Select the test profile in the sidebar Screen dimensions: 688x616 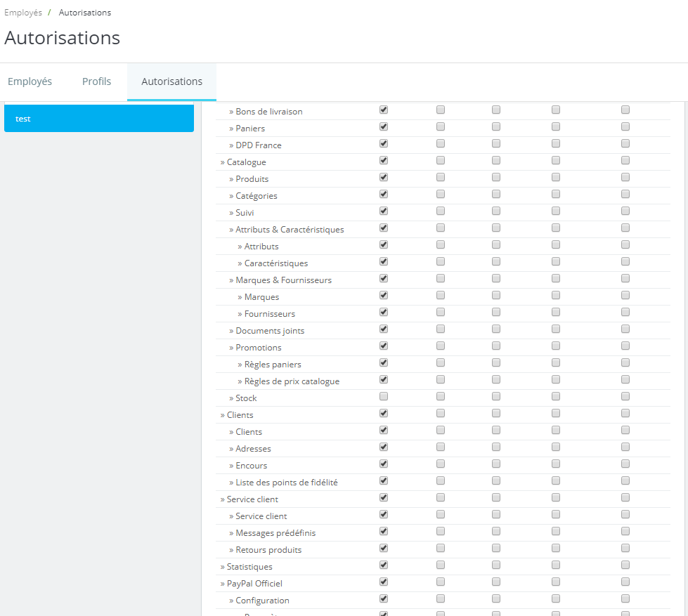click(x=98, y=119)
